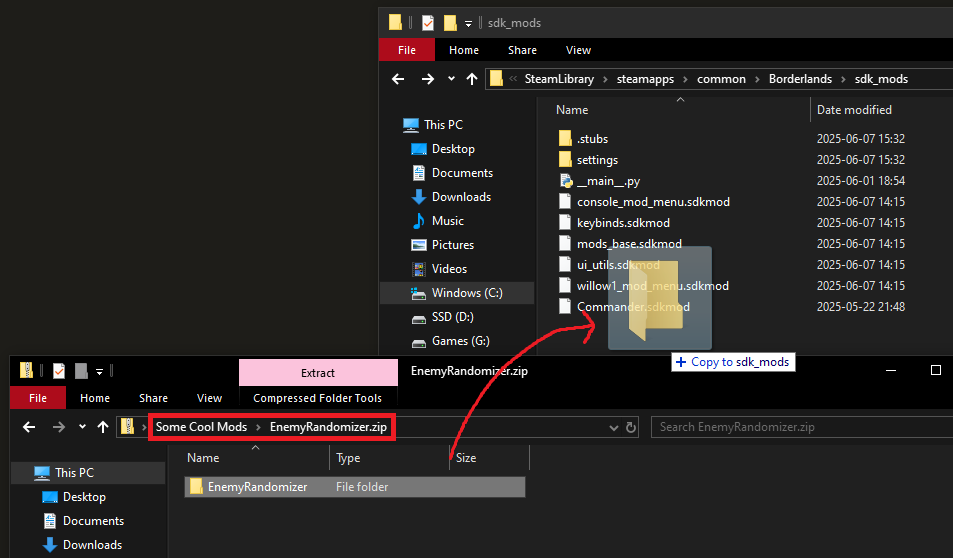Click Borderlands in the address breadcrumb
The width and height of the screenshot is (953, 558).
click(x=800, y=79)
